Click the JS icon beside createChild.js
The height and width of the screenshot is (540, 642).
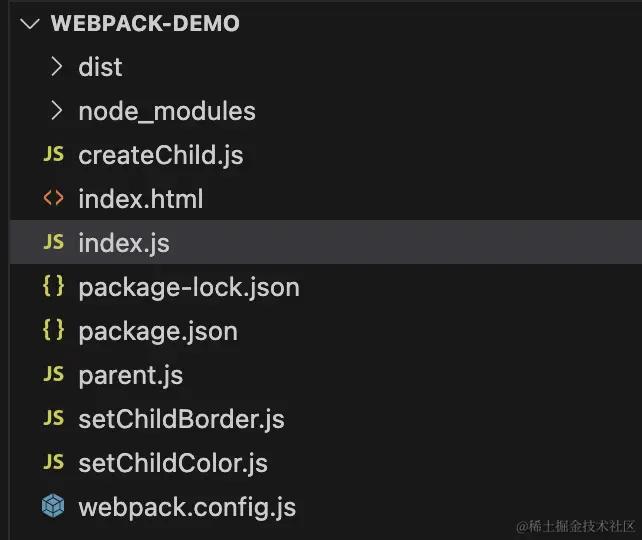(54, 155)
